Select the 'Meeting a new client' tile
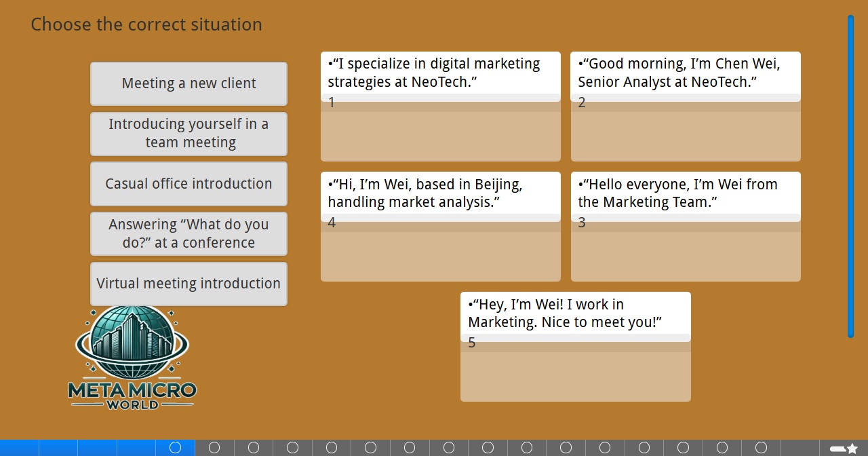 [x=189, y=83]
